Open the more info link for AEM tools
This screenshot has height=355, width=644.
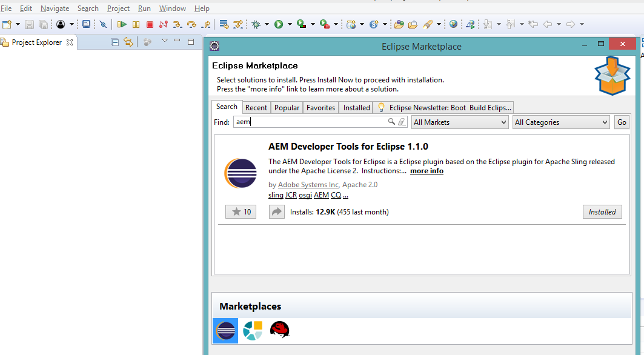click(427, 171)
